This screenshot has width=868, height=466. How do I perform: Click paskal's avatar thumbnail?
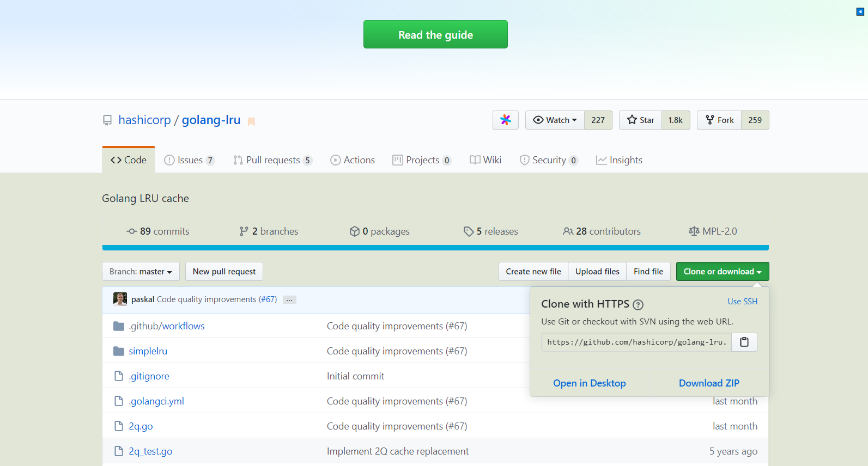click(x=120, y=299)
